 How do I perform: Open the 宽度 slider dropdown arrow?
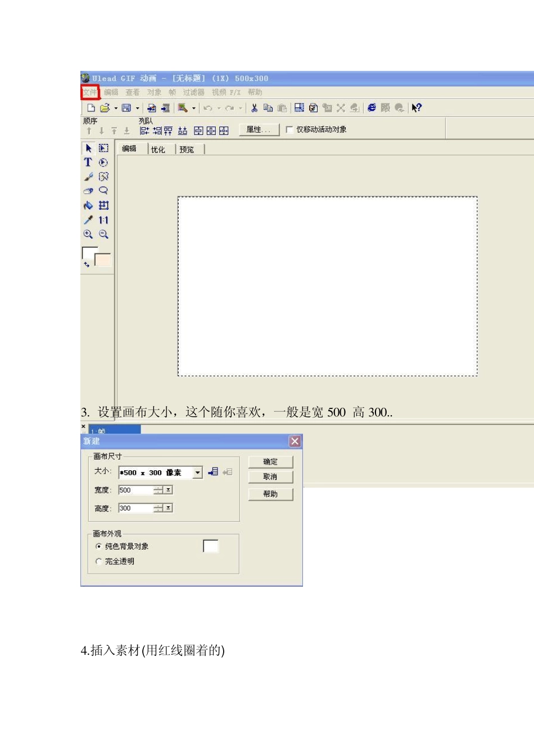point(168,490)
